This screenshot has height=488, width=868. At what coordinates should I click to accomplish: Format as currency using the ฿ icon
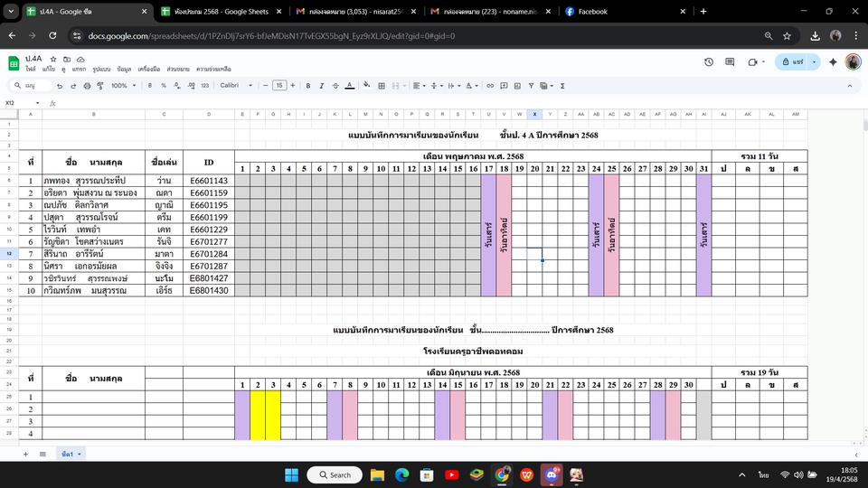point(149,86)
